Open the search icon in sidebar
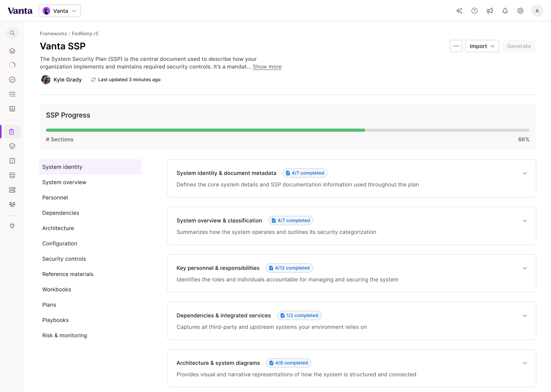Viewport: 551px width, 392px height. (12, 33)
